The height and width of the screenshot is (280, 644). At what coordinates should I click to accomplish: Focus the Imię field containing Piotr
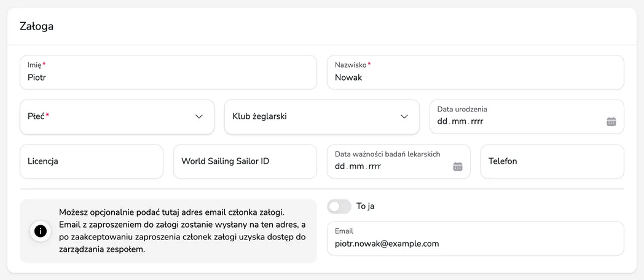pos(168,73)
